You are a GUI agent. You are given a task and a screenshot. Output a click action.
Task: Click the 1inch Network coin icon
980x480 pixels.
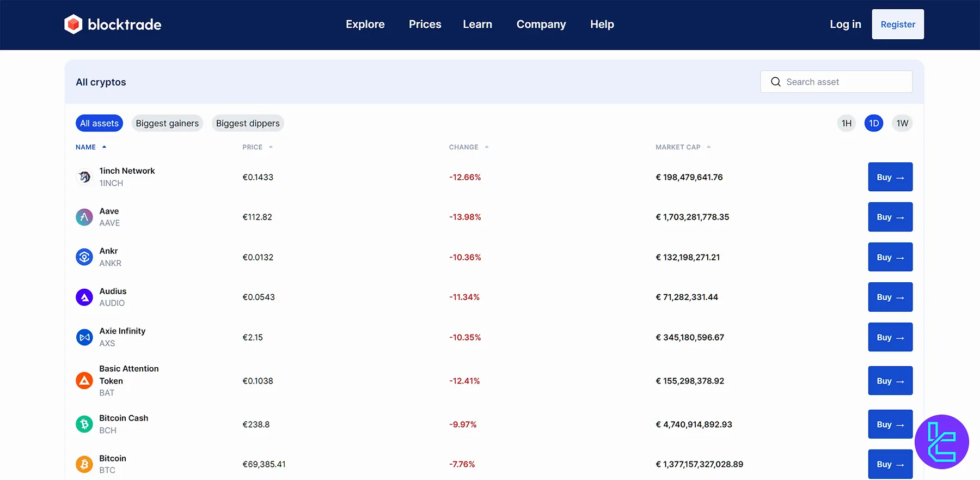point(84,177)
